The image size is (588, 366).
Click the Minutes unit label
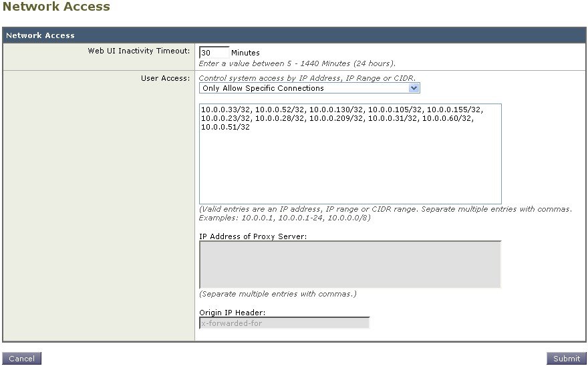245,53
